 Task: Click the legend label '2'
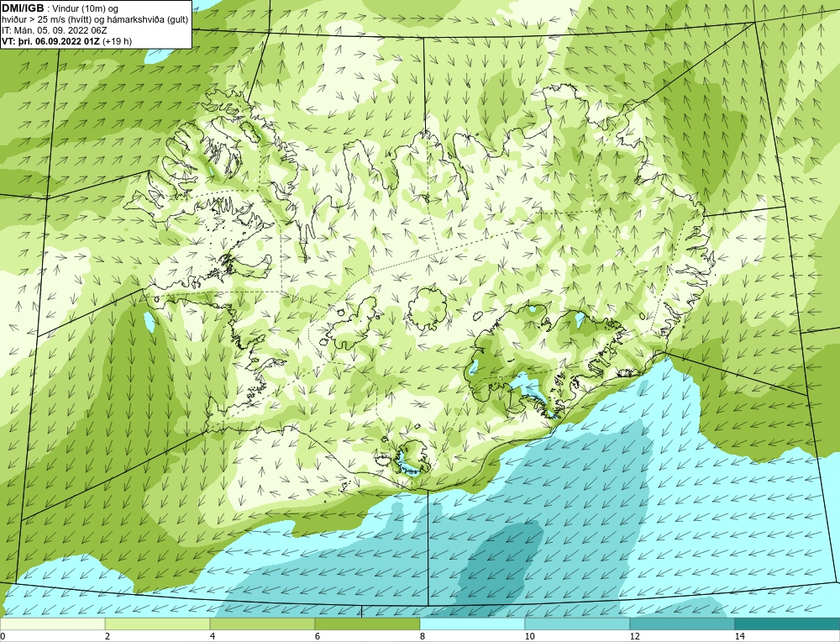(x=108, y=636)
